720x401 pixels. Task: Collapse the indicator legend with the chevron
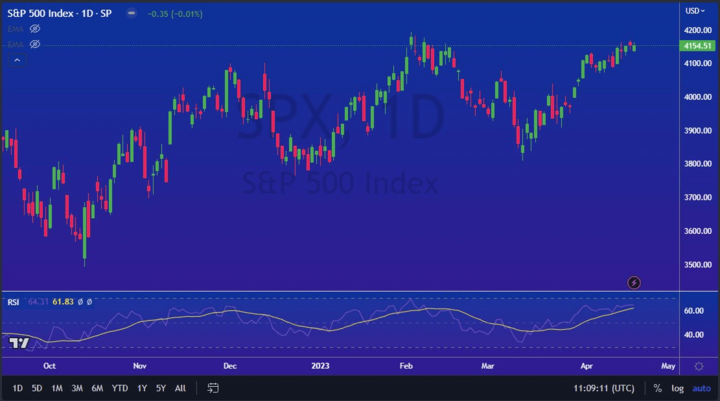tap(17, 60)
